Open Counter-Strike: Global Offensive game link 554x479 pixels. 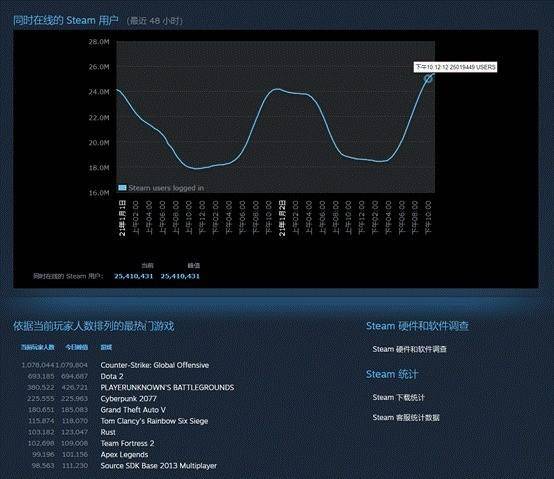click(154, 365)
